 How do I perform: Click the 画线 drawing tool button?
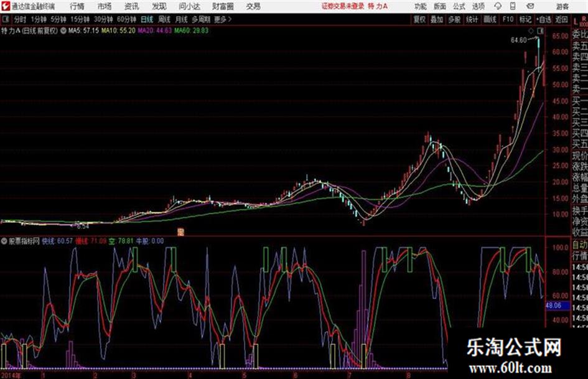click(490, 19)
